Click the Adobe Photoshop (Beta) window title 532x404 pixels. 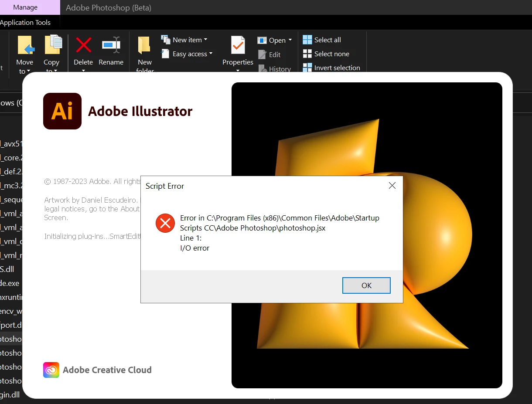click(109, 8)
